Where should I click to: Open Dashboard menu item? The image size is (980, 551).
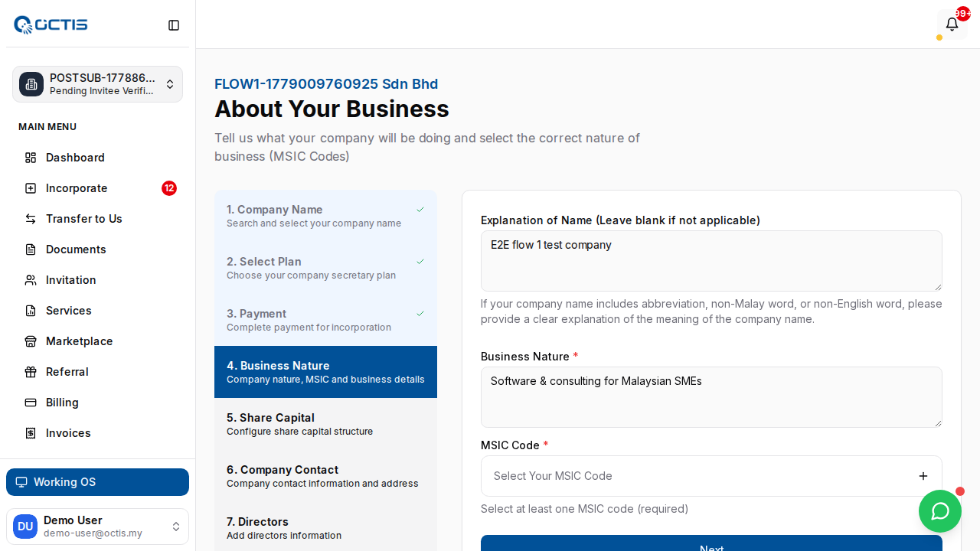click(97, 158)
